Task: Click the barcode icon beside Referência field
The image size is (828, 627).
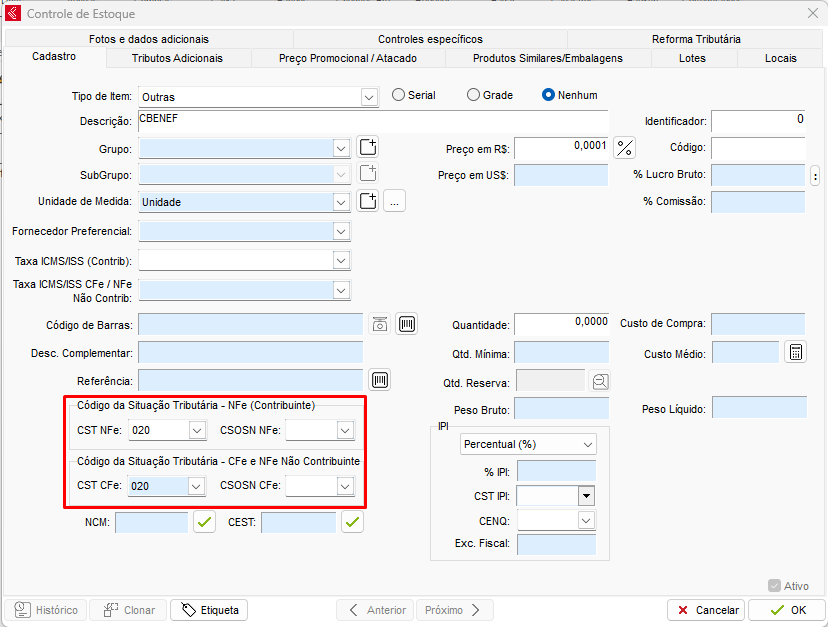Action: tap(380, 380)
